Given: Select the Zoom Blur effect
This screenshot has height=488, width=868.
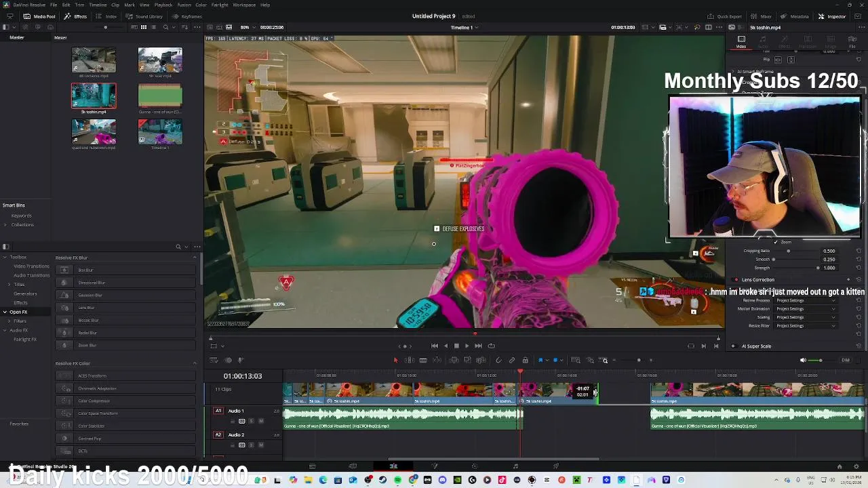Looking at the screenshot, I should 125,345.
